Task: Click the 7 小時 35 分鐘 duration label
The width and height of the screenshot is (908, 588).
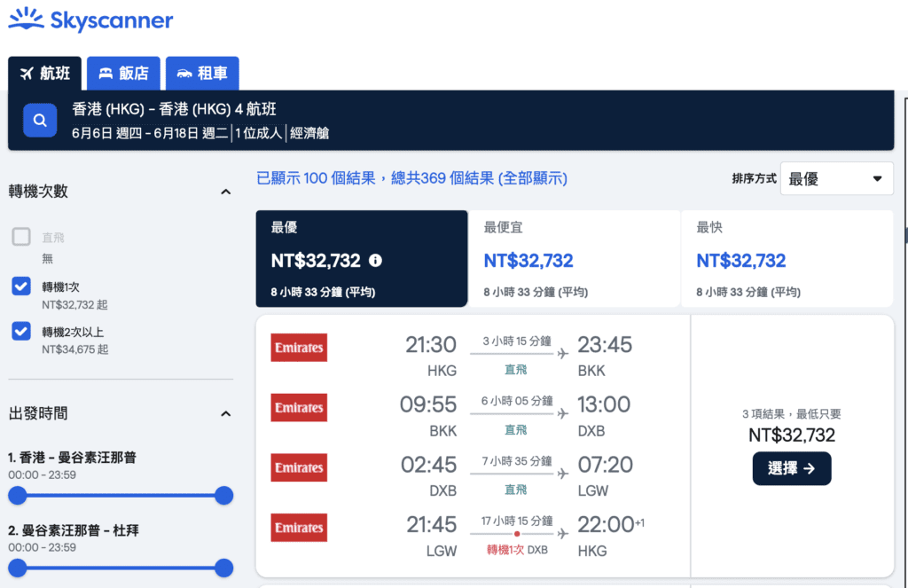Action: pyautogui.click(x=517, y=461)
